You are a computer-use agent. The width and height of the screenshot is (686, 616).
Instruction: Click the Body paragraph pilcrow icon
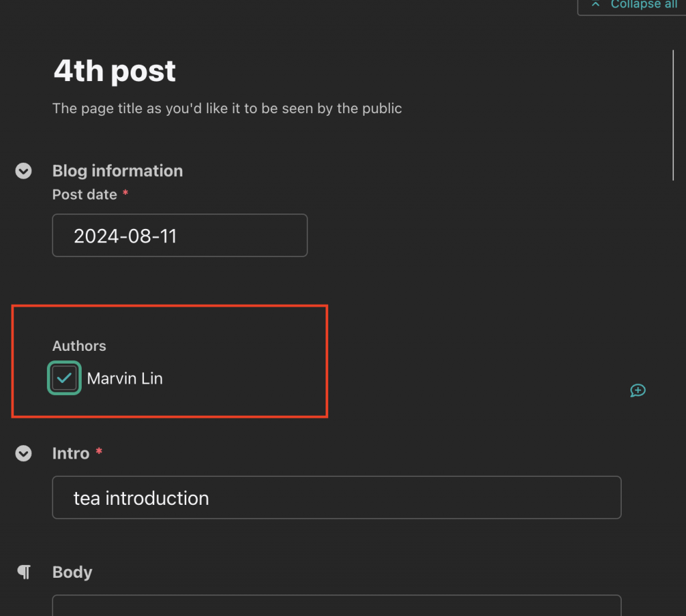24,572
